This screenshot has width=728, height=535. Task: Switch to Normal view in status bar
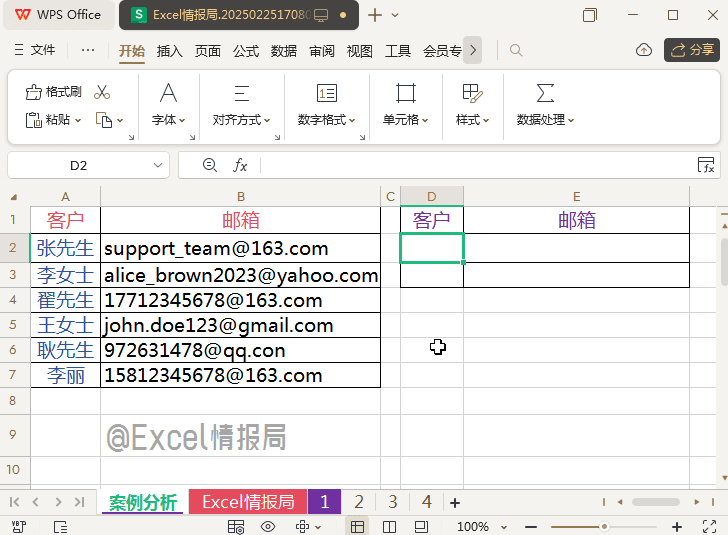[x=357, y=526]
